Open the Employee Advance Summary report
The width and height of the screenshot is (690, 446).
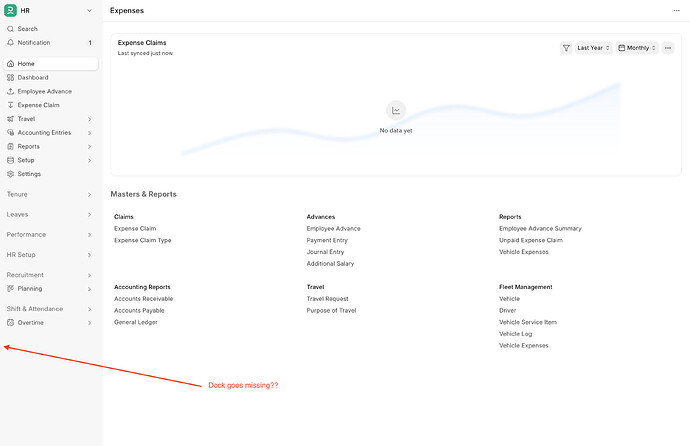tap(540, 229)
